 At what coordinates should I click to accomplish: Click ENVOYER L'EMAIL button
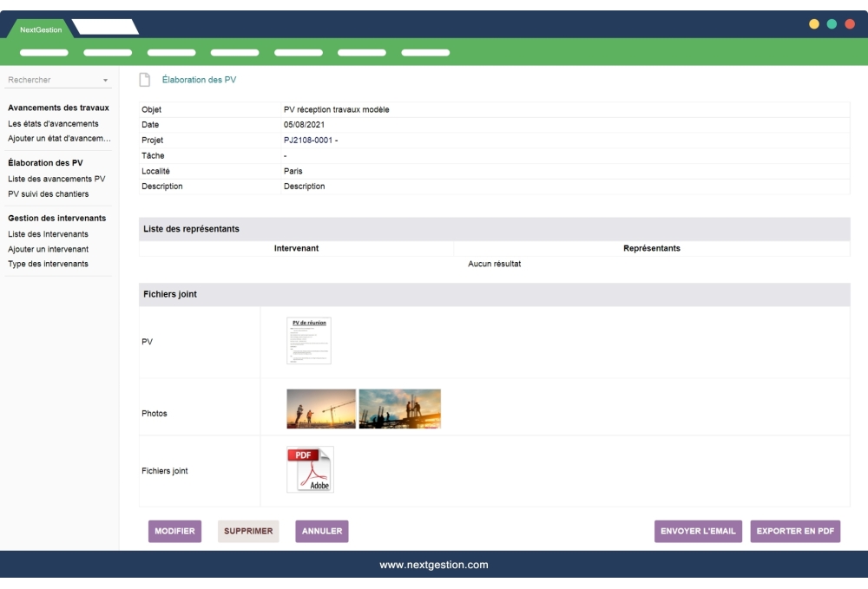698,532
